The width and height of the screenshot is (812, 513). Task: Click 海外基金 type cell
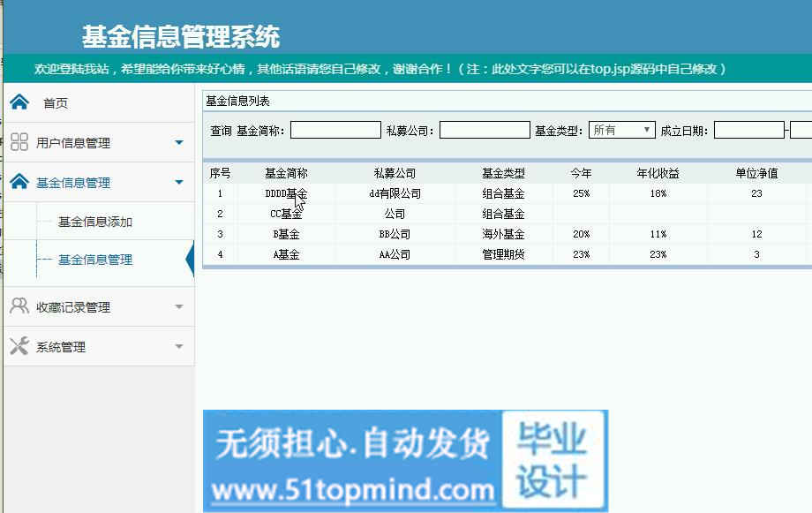point(503,234)
